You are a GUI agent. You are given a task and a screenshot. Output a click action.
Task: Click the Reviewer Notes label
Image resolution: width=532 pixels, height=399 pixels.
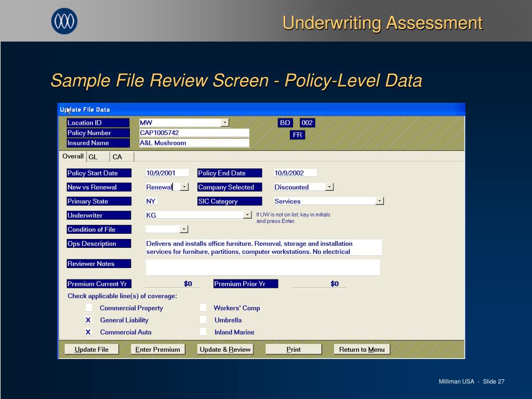pyautogui.click(x=99, y=263)
